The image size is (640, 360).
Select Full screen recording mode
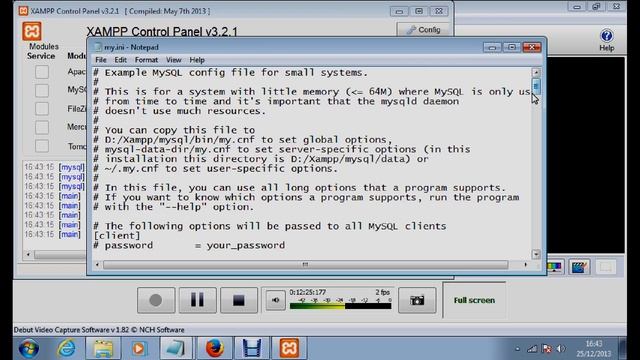pos(474,300)
